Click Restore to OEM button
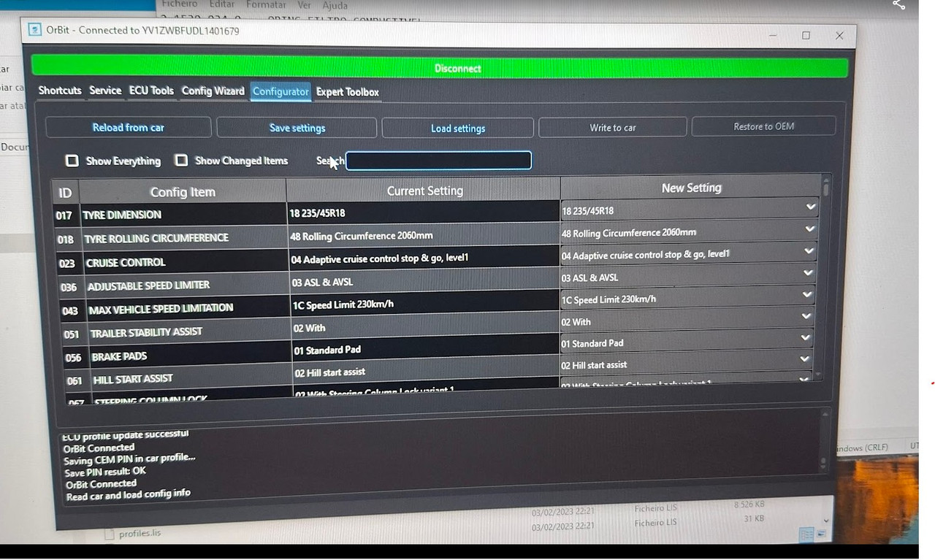 [x=763, y=126]
